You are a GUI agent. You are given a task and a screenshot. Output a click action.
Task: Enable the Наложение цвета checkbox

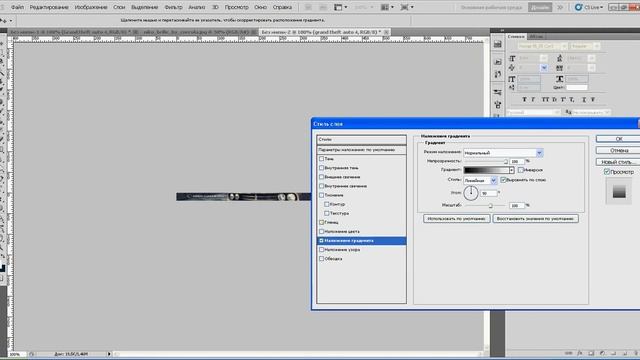click(x=321, y=231)
